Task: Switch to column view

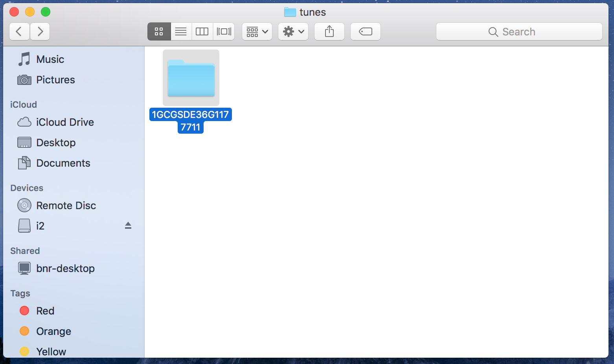Action: point(202,31)
